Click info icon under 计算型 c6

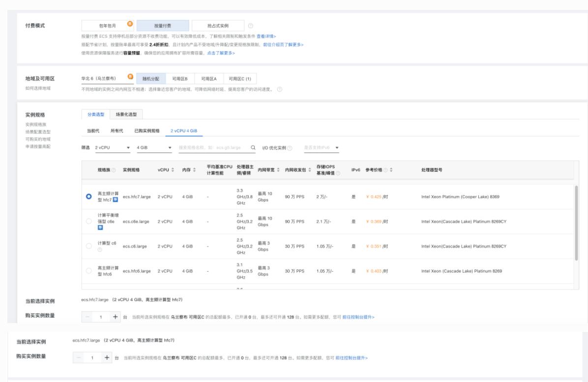pos(100,250)
